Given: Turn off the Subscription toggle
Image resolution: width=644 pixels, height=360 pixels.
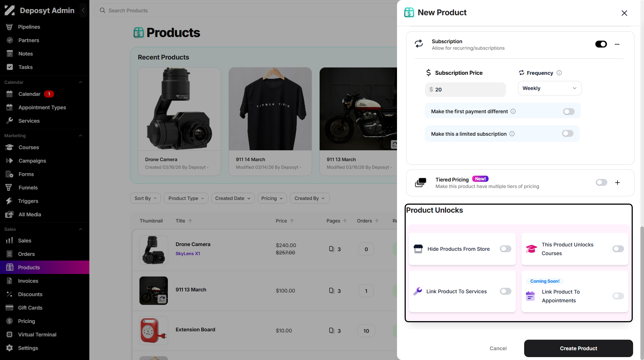Looking at the screenshot, I should pyautogui.click(x=601, y=44).
